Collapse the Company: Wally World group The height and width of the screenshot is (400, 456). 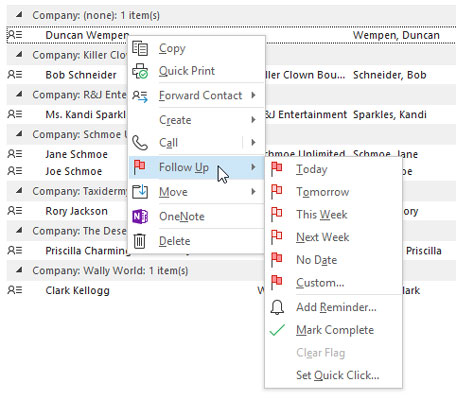[19, 270]
